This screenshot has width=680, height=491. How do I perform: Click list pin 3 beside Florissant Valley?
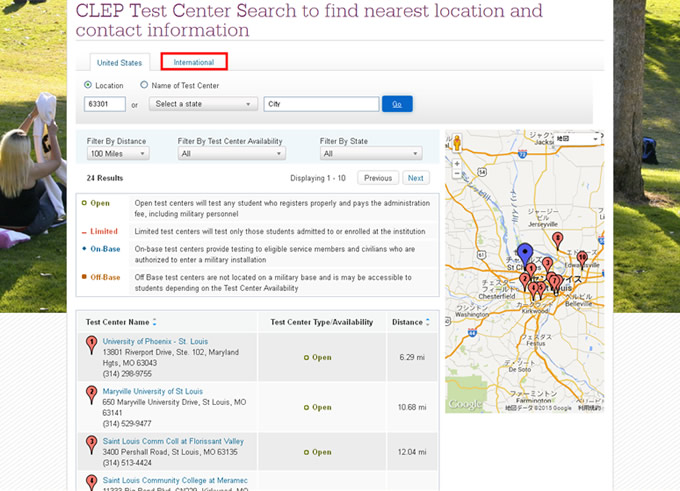91,445
